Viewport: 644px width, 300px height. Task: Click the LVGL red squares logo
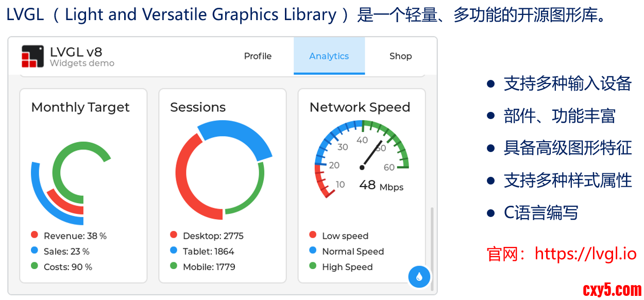[x=32, y=56]
